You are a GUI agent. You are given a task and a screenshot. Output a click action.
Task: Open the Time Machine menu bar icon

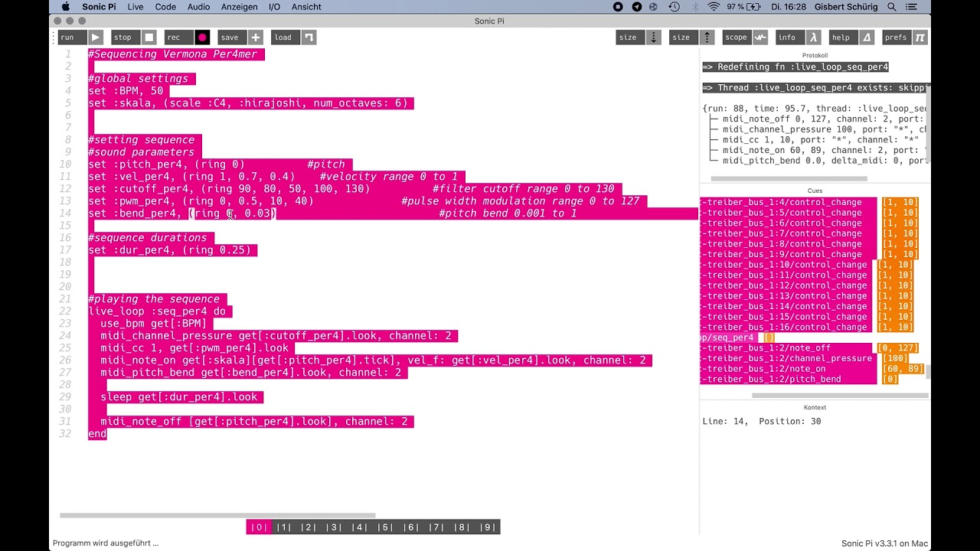pos(674,7)
